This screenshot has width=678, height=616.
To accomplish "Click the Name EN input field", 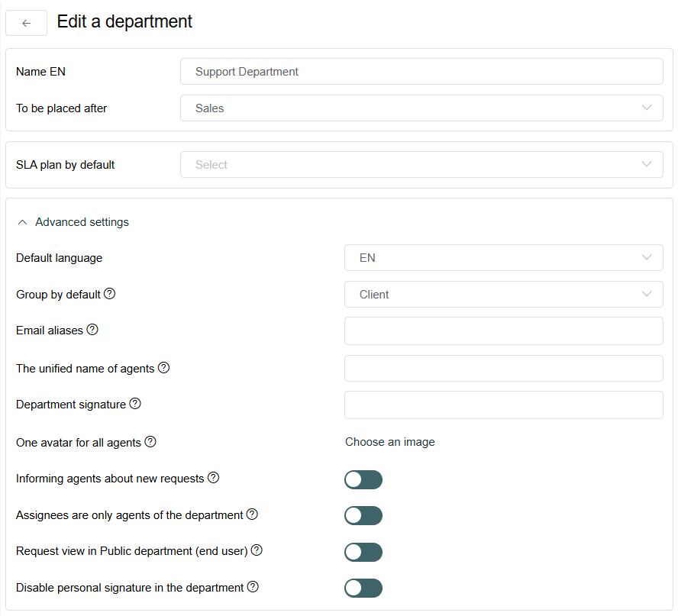I will tap(421, 71).
